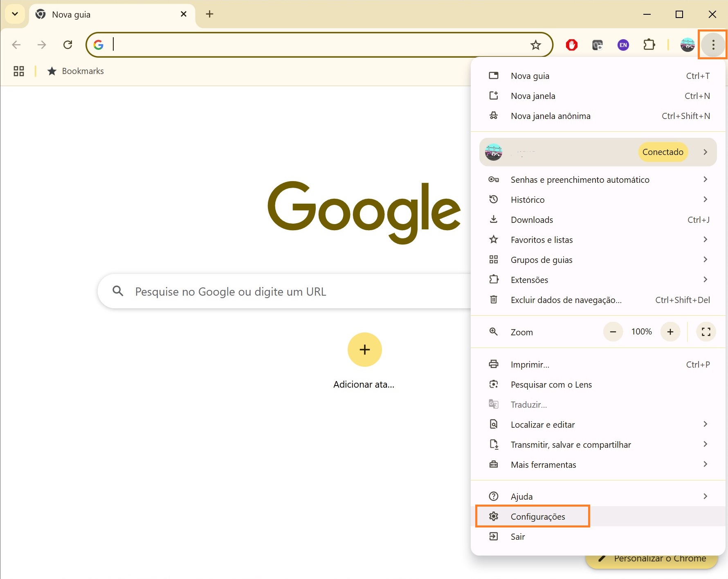Open Configurações settings

coord(598,516)
